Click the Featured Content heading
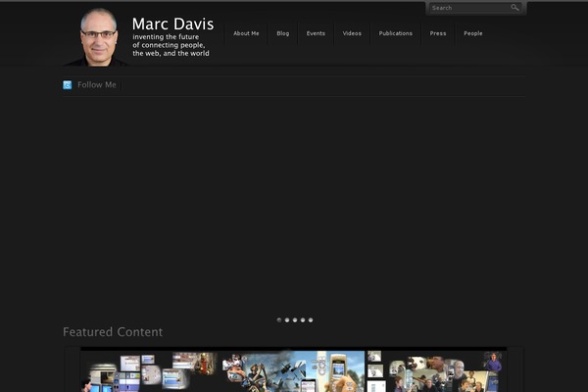588x392 pixels. pos(113,332)
